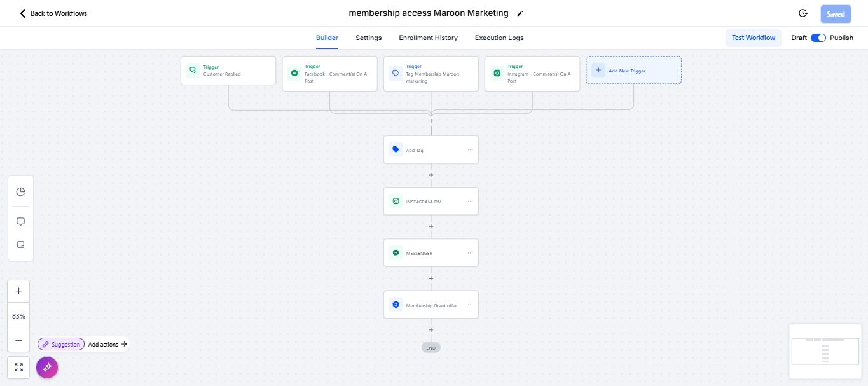The height and width of the screenshot is (386, 868).
Task: Click the workflow minimap thumbnail
Action: coord(825,351)
